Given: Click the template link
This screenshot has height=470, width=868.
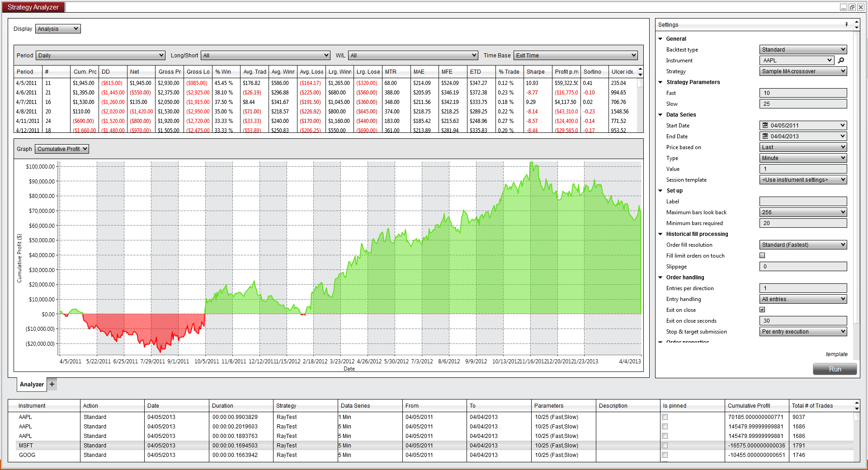Looking at the screenshot, I should [837, 354].
